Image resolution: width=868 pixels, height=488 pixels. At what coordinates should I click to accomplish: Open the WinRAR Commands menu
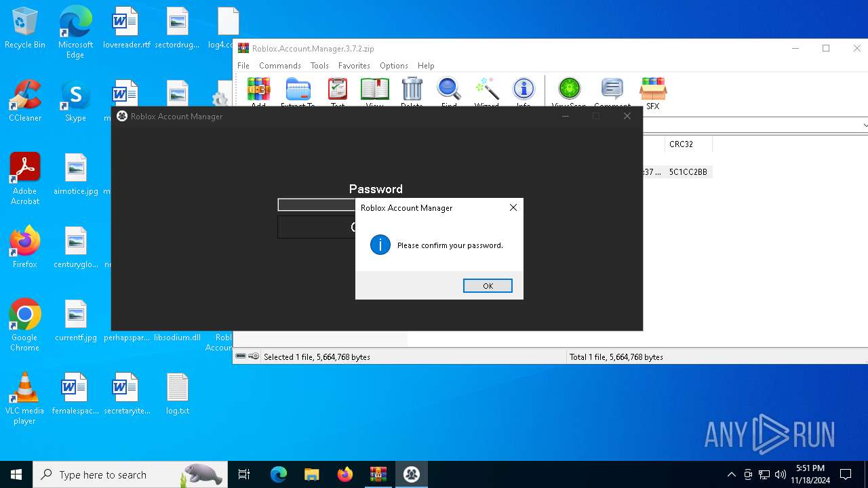pyautogui.click(x=280, y=66)
